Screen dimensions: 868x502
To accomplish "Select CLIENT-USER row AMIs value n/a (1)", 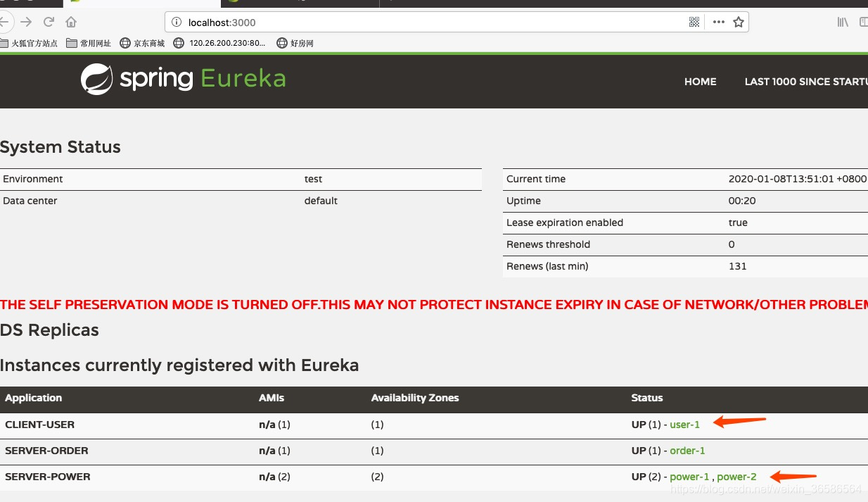I will pyautogui.click(x=274, y=425).
